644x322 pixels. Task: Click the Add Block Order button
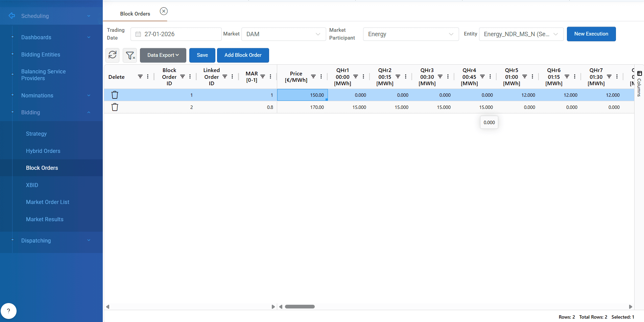point(243,55)
